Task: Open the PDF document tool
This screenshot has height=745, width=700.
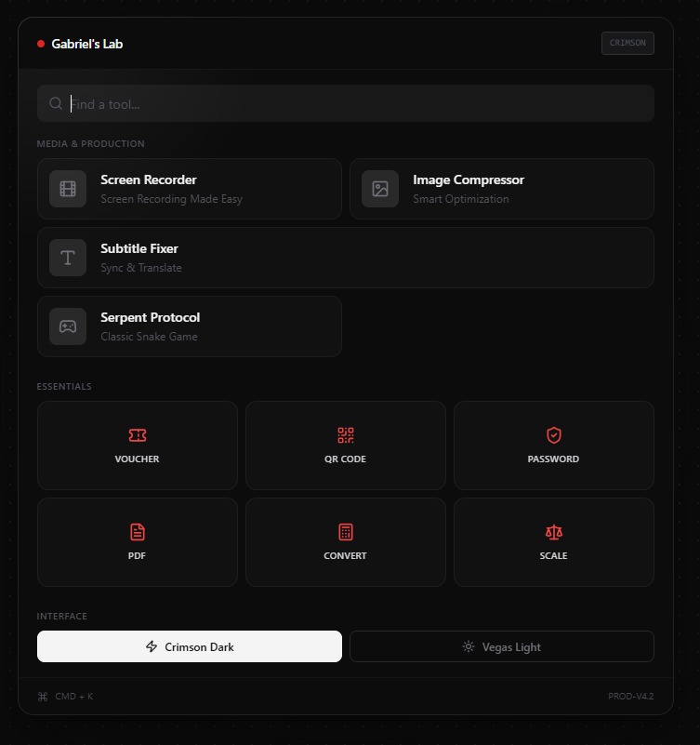Action: (x=138, y=541)
